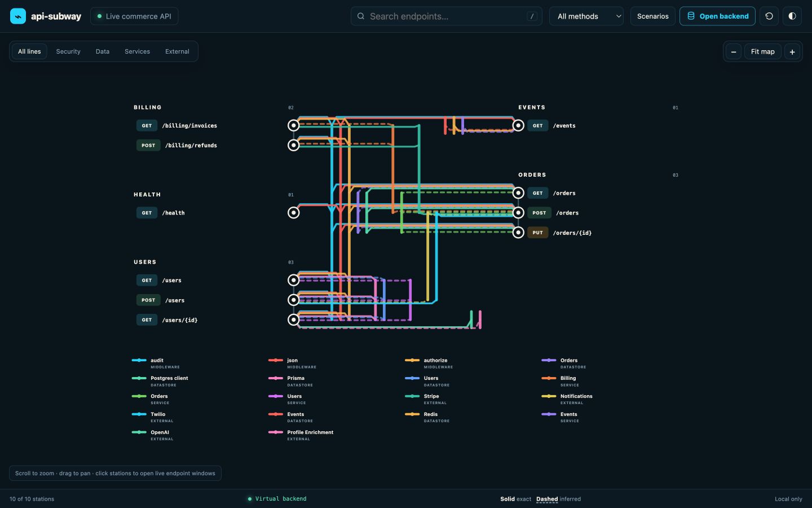The width and height of the screenshot is (812, 508).
Task: Switch to the Data tab
Action: coord(103,51)
